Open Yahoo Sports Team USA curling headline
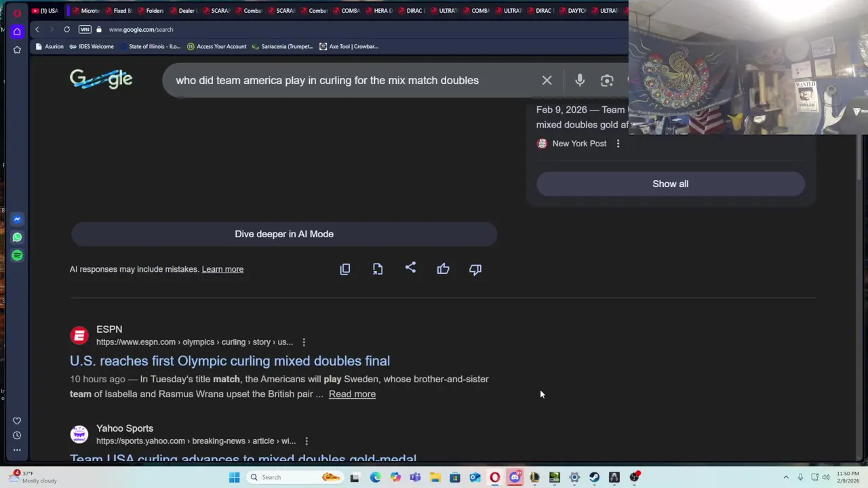This screenshot has width=868, height=488. 243,459
